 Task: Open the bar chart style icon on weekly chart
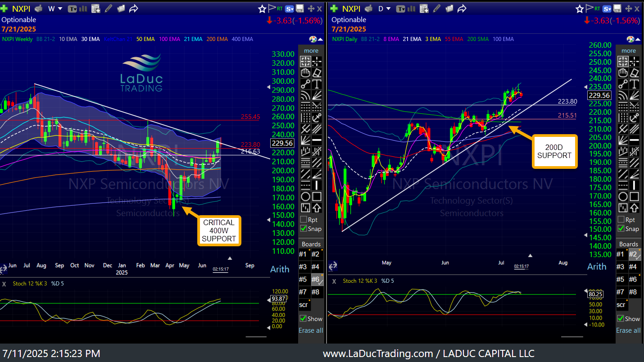83,9
